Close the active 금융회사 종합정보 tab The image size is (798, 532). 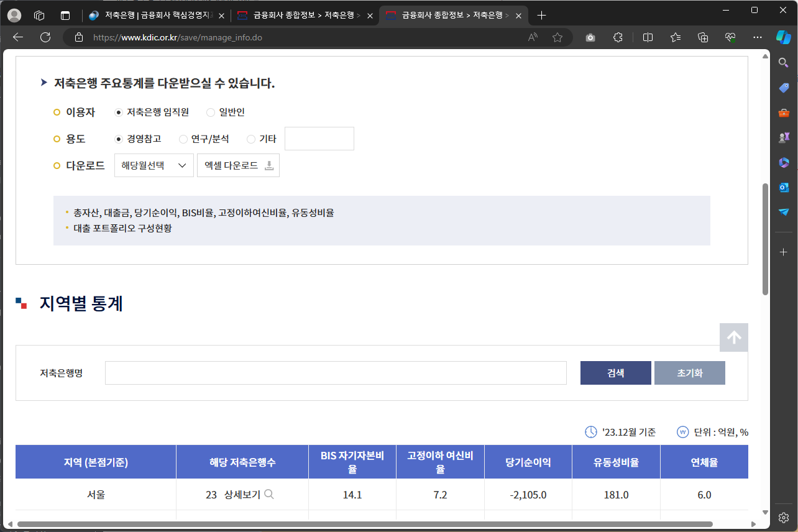(x=518, y=16)
